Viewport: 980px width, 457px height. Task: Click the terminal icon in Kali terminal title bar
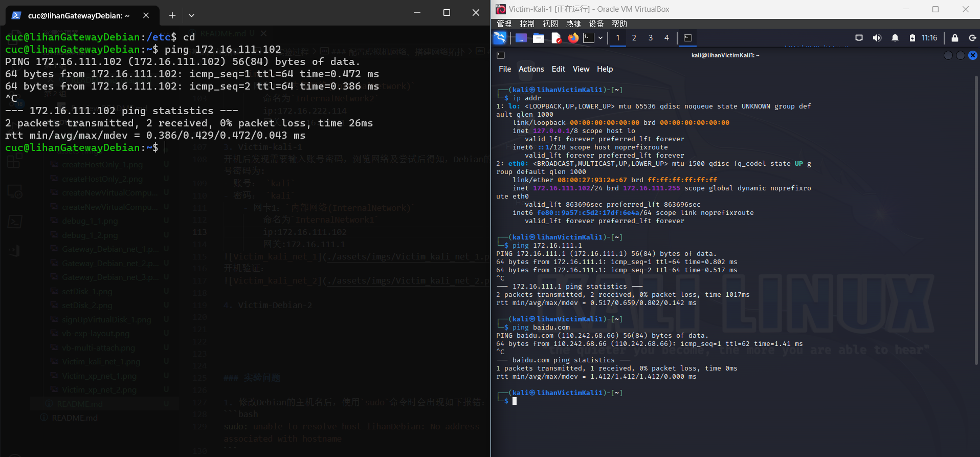pos(501,55)
